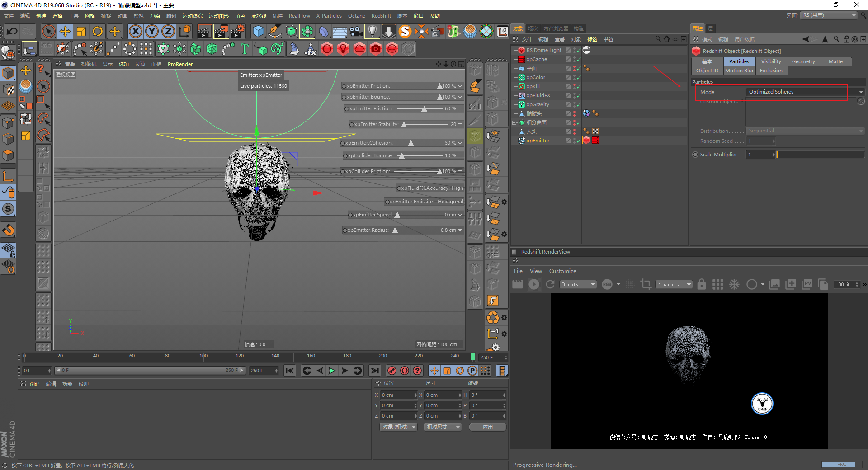
Task: Open the Redshift menu
Action: tap(381, 16)
